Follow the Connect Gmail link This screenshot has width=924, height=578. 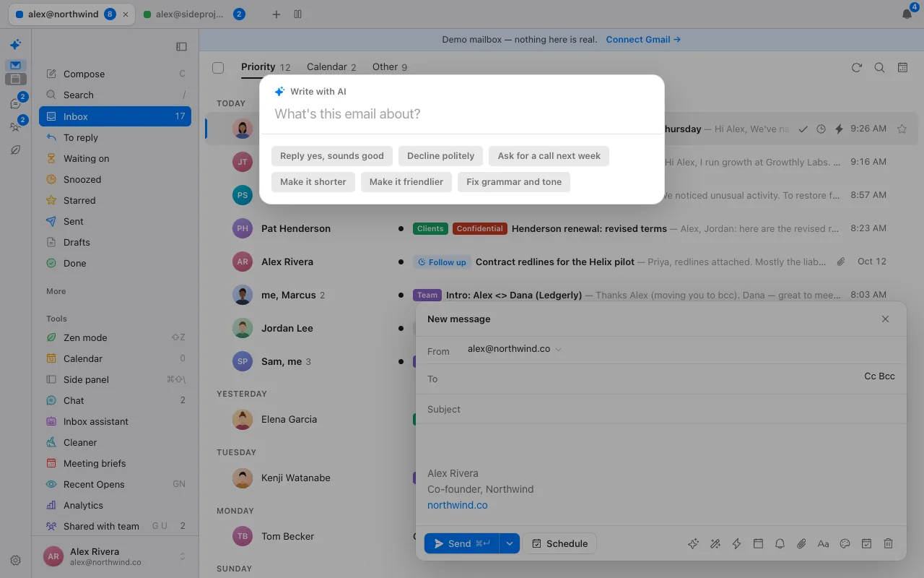tap(643, 40)
